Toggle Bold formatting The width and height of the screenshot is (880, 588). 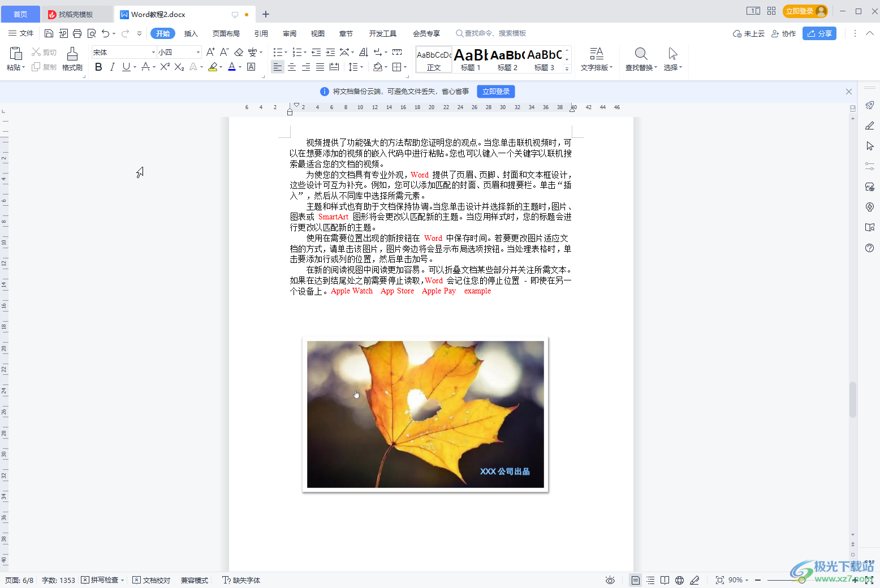98,67
